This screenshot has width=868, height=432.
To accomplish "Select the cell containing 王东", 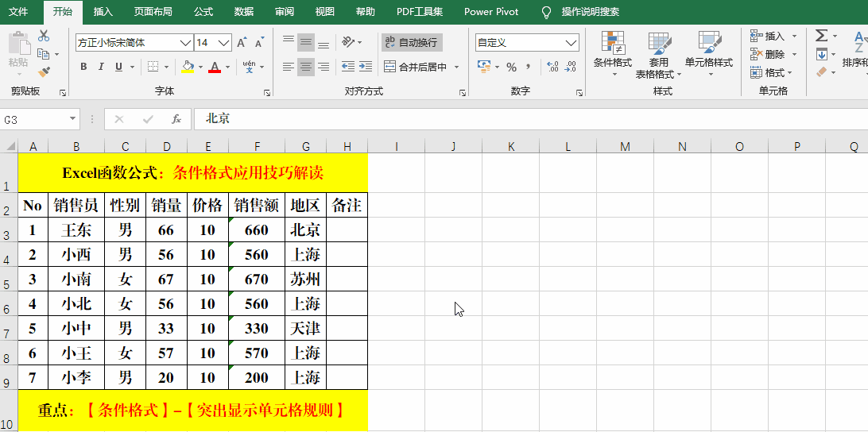I will (x=76, y=229).
